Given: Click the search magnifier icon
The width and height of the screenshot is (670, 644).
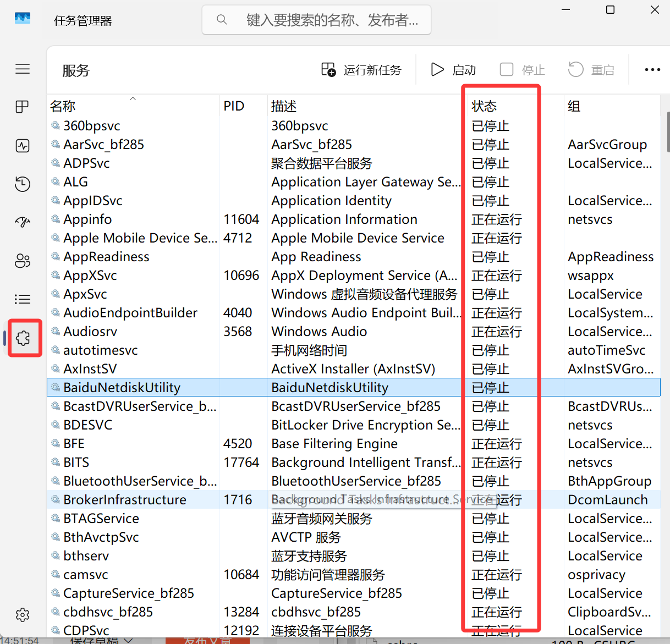Looking at the screenshot, I should (222, 20).
